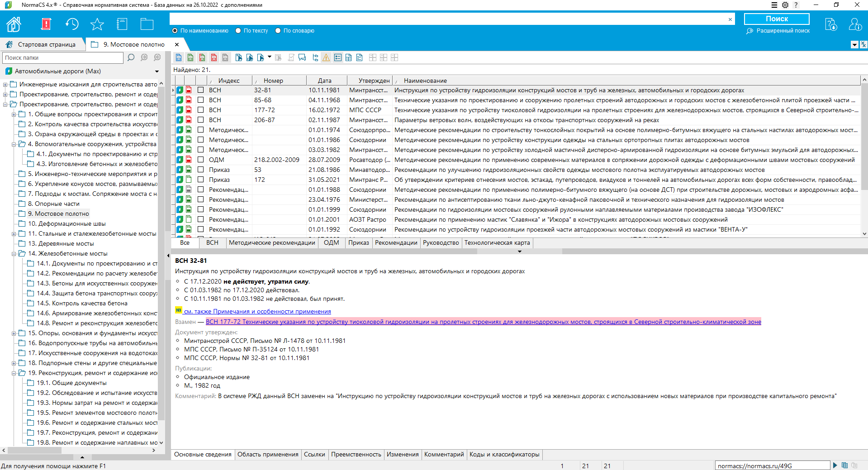Click the document tree hierarchy icon
Image resolution: width=868 pixels, height=470 pixels.
(315, 57)
